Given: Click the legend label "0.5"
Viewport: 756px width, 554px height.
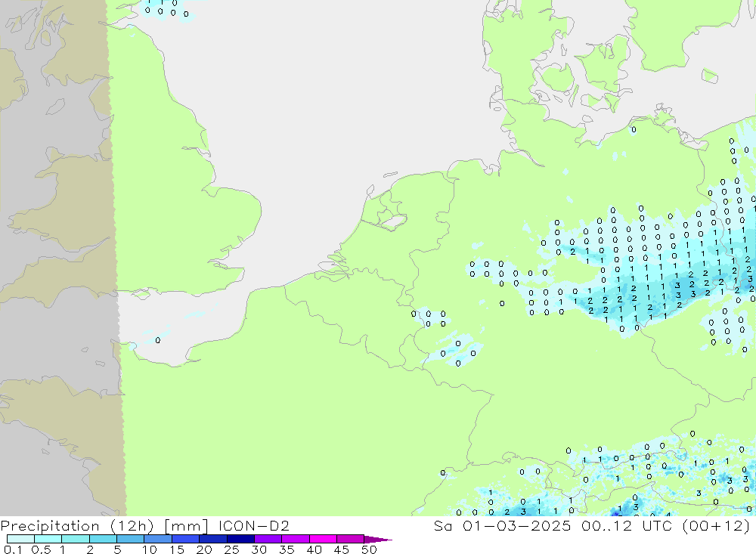Looking at the screenshot, I should [x=41, y=549].
